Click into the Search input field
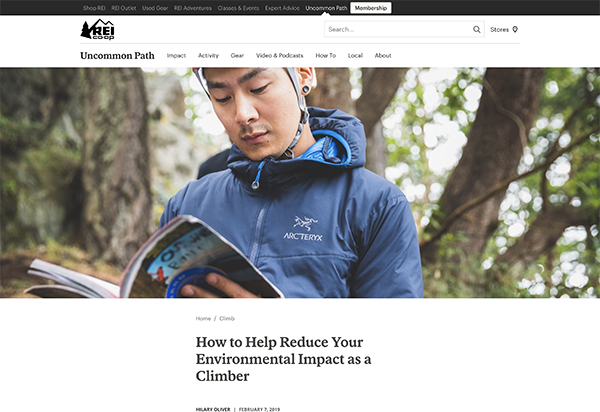 click(398, 29)
